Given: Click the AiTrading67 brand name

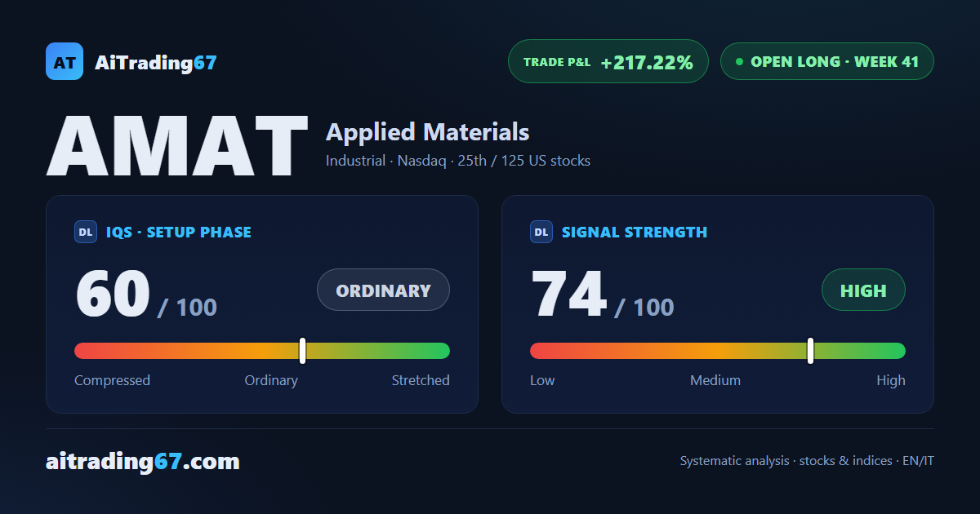Looking at the screenshot, I should click(156, 62).
